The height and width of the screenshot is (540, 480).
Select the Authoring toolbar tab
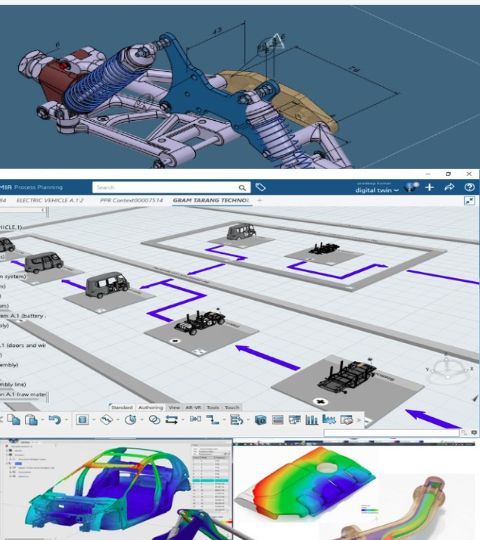(150, 407)
